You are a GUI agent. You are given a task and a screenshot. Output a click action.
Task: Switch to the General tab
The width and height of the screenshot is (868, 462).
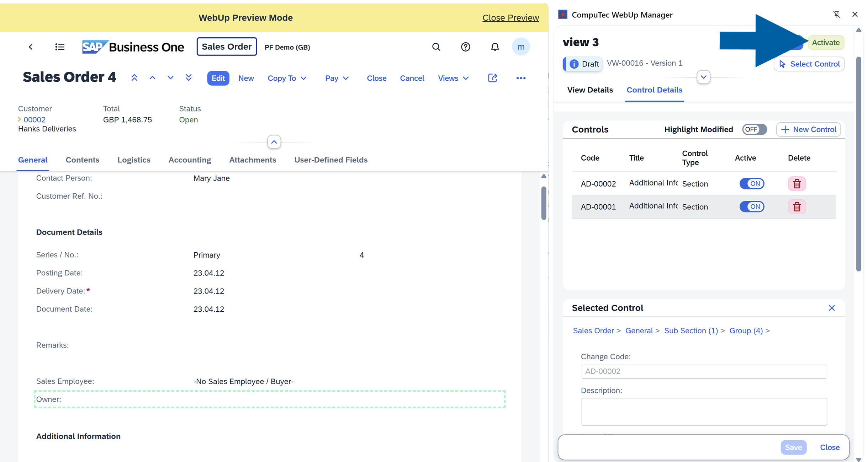[x=33, y=160]
